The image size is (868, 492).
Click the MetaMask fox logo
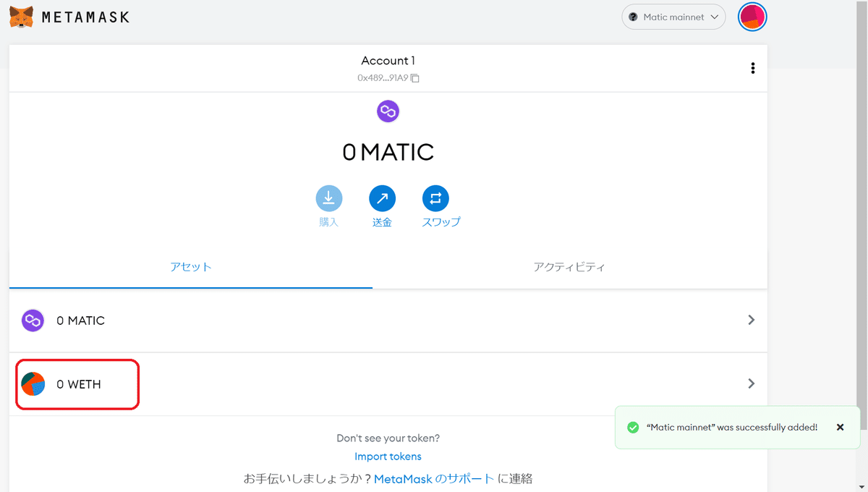(21, 16)
